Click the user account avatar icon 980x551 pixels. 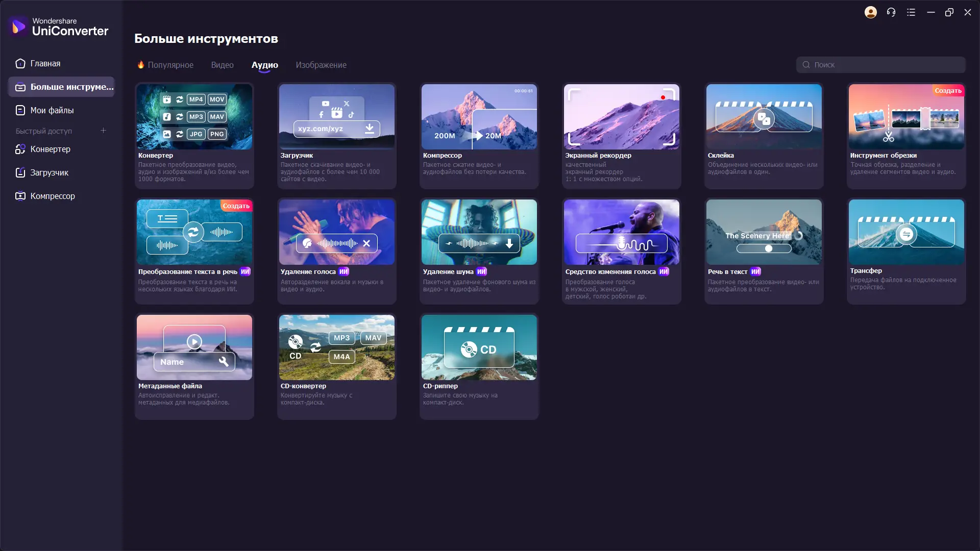[871, 12]
